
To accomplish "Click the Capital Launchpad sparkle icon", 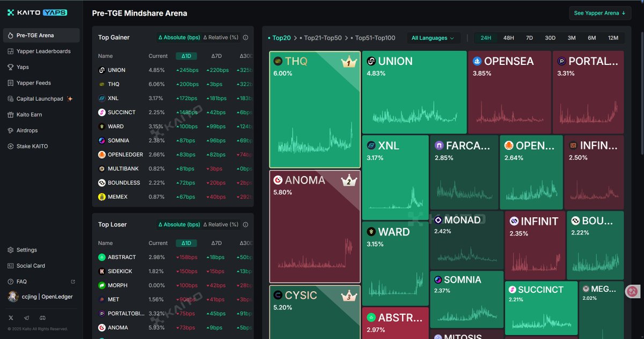I will coord(70,99).
